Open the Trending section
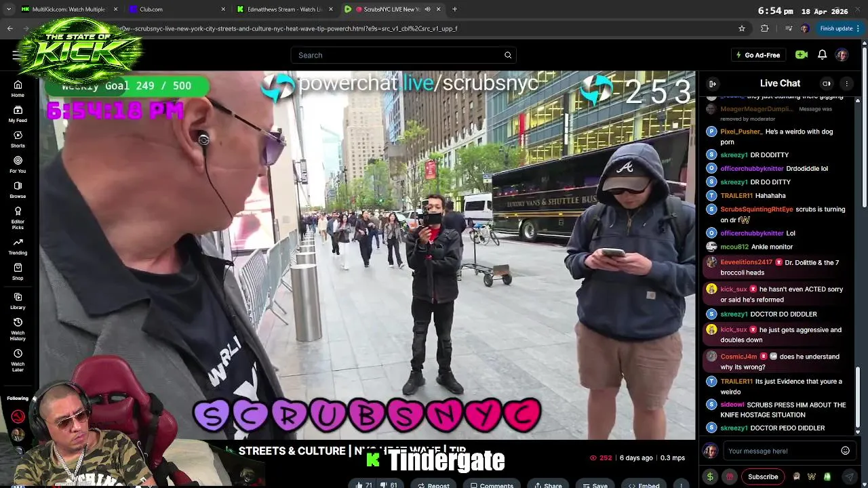The width and height of the screenshot is (868, 488). tap(18, 246)
